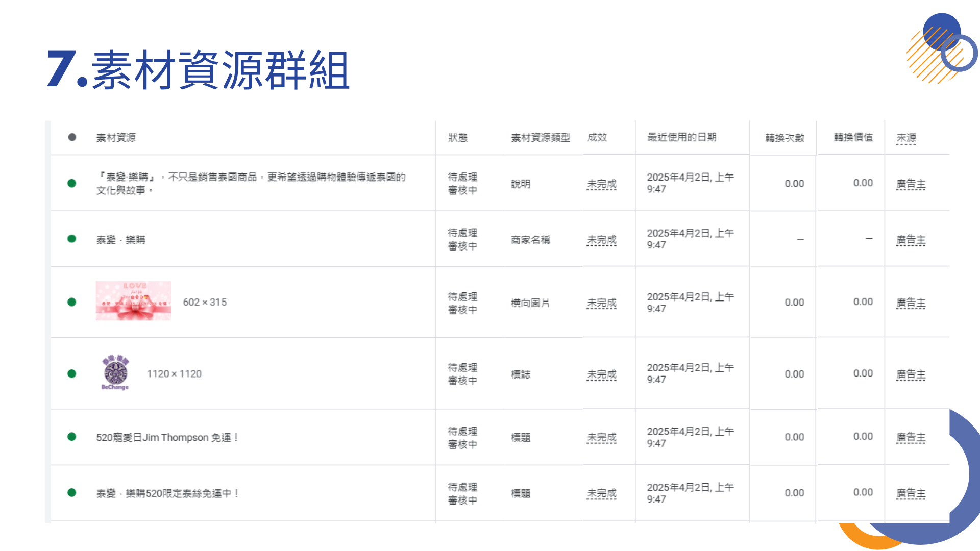Image resolution: width=980 pixels, height=551 pixels.
Task: Click 廣告主 in the 520寵愛日 row
Action: (911, 438)
